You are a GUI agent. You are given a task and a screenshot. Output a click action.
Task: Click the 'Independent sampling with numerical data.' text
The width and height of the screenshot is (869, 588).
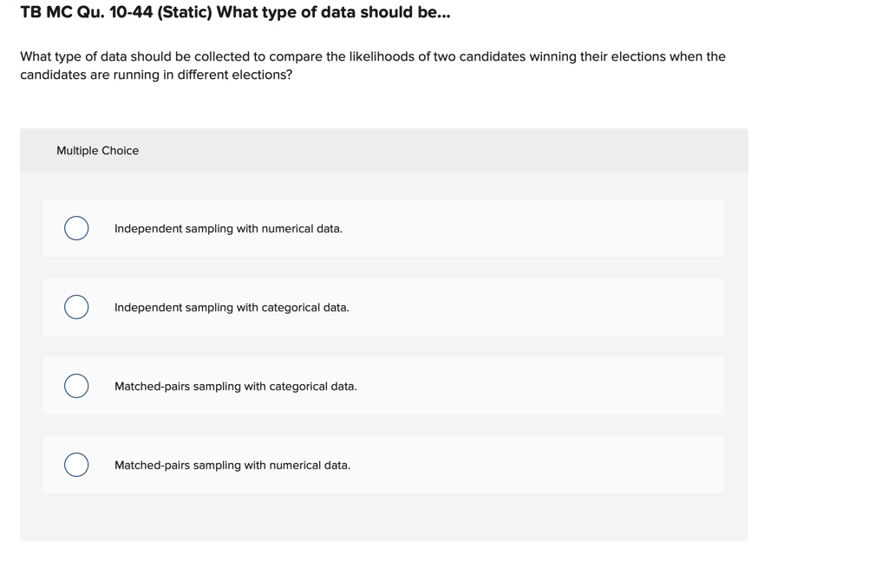click(x=228, y=229)
